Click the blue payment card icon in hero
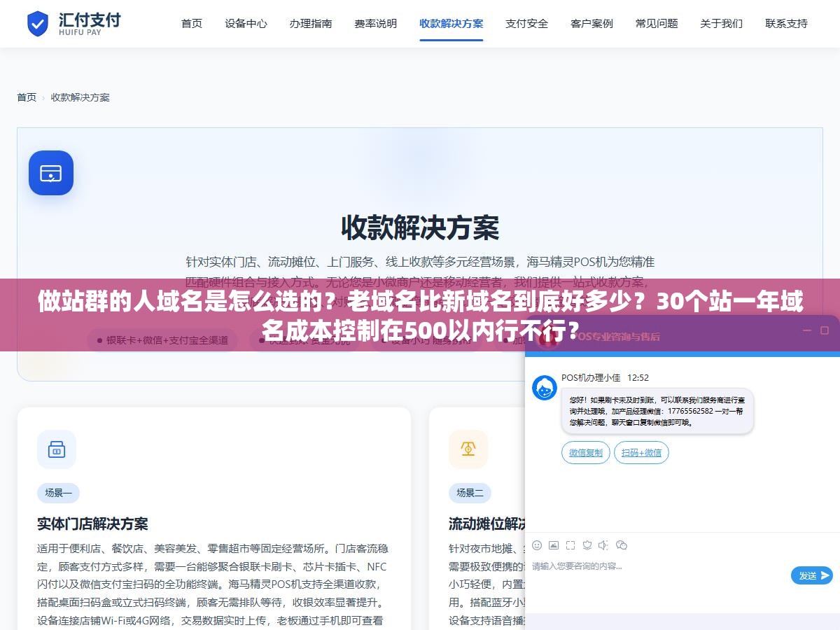The width and height of the screenshot is (840, 630). (51, 173)
